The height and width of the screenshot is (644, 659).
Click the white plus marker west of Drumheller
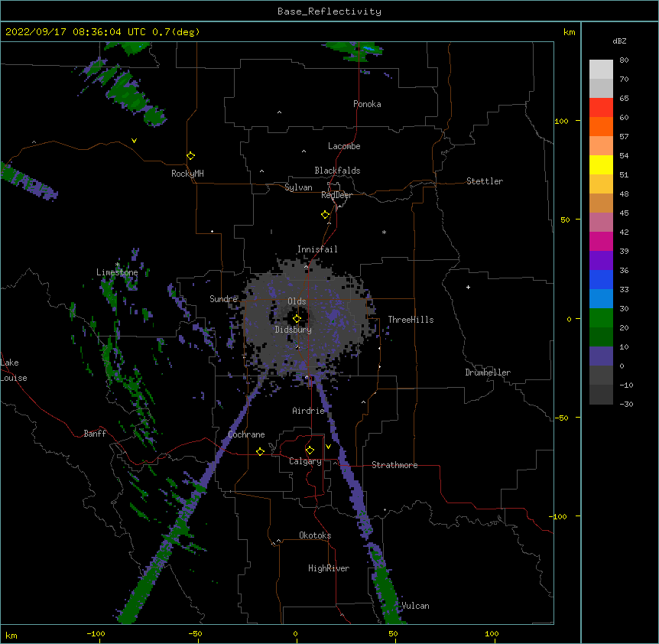pyautogui.click(x=468, y=287)
